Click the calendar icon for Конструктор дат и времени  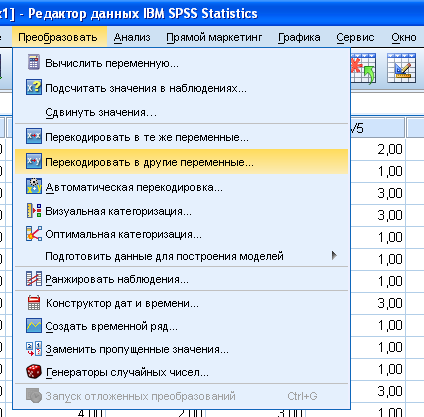click(x=34, y=303)
